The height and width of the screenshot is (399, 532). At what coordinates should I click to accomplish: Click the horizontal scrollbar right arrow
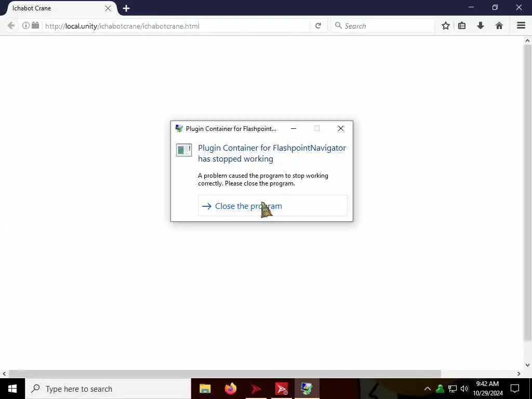(519, 374)
